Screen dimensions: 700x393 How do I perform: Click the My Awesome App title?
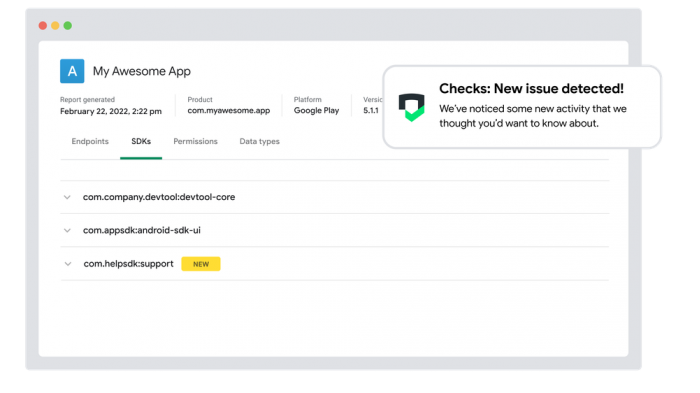coord(142,71)
